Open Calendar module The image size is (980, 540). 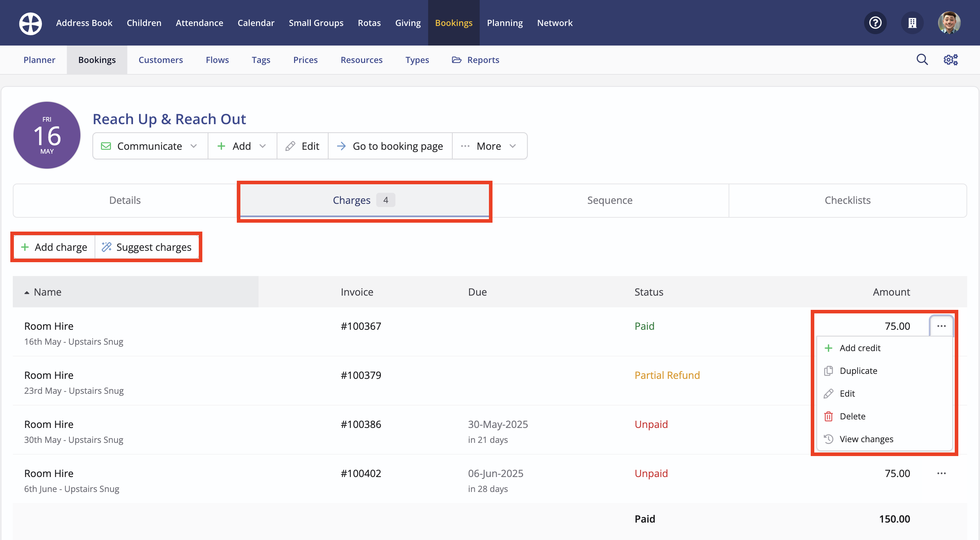point(256,23)
